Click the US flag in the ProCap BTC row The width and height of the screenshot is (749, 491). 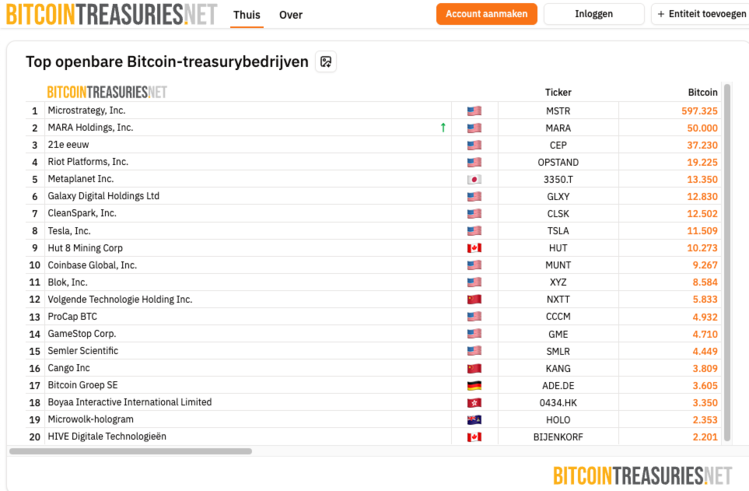coord(474,317)
